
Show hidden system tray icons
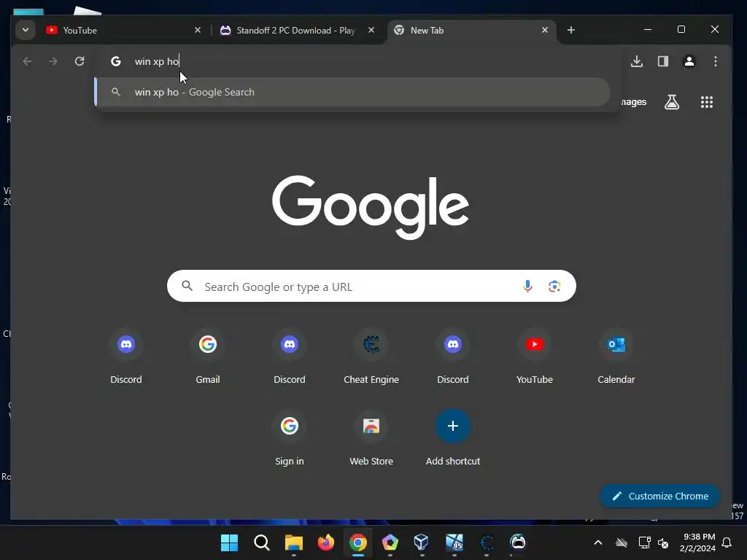pos(598,542)
